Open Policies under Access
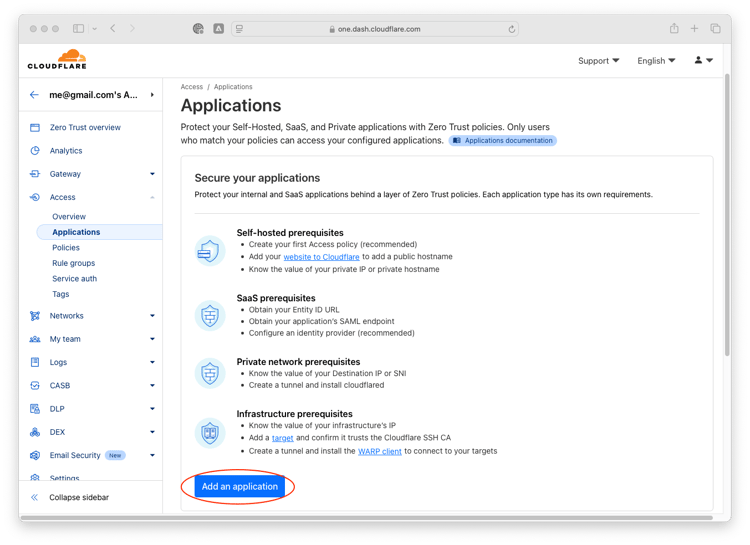 click(x=66, y=247)
